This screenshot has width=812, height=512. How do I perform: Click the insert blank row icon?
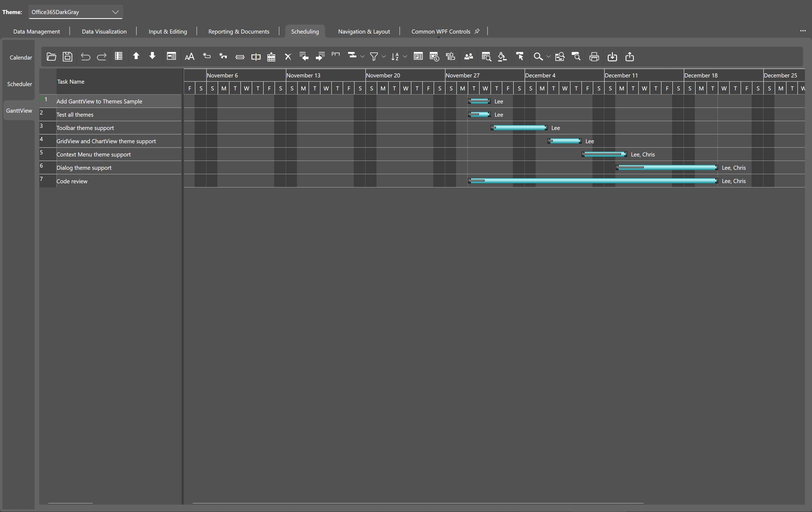pyautogui.click(x=207, y=56)
